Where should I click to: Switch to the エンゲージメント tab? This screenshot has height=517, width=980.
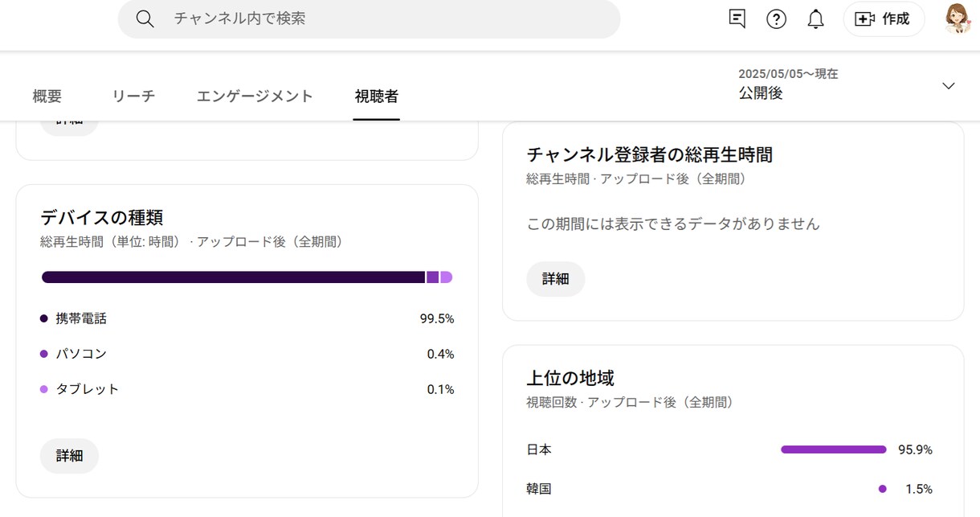coord(255,96)
